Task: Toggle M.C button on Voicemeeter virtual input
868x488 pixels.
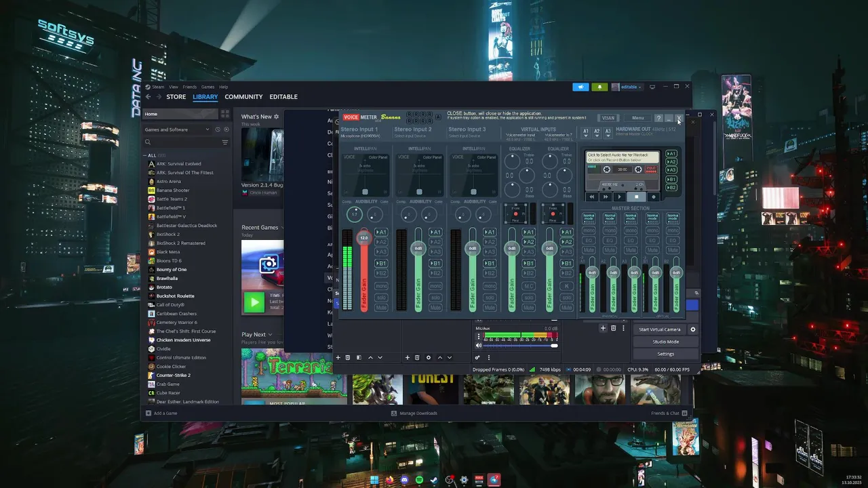Action: 529,286
